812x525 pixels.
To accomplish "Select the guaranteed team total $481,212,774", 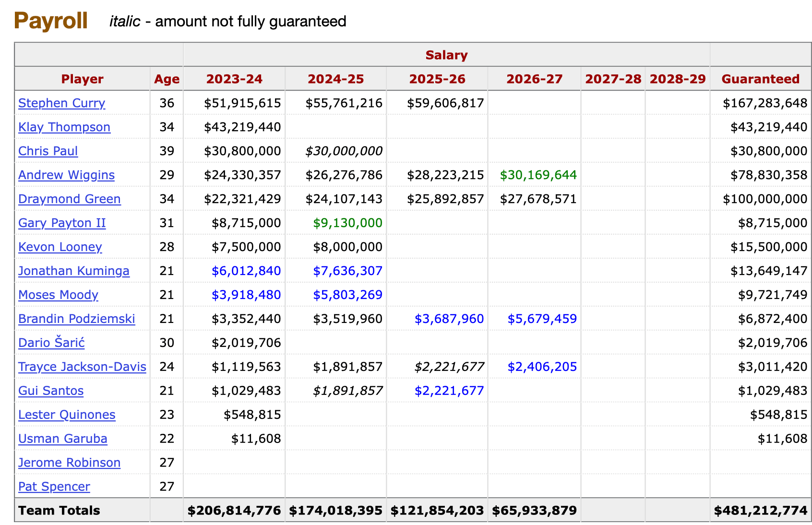I will [x=761, y=511].
